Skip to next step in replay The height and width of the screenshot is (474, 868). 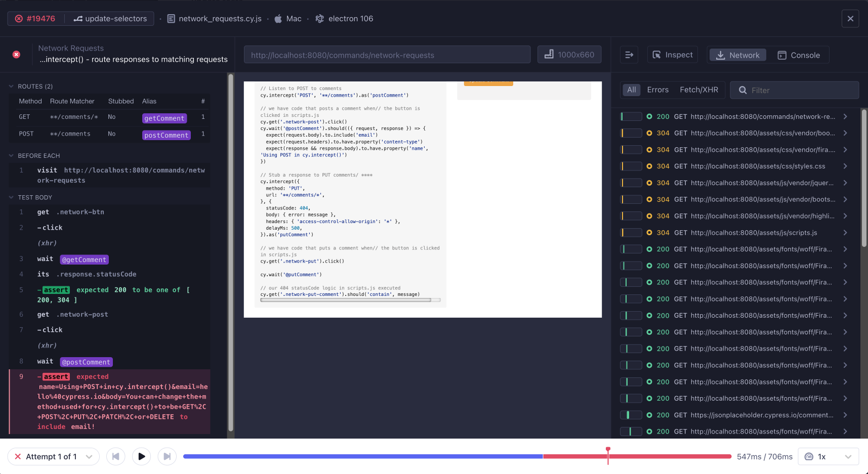coord(167,456)
